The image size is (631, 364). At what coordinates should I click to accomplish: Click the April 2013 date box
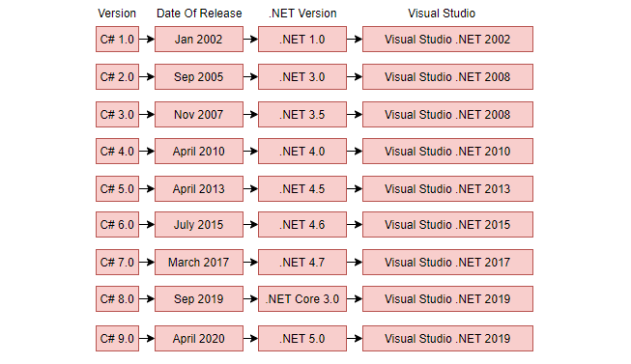[x=199, y=188]
